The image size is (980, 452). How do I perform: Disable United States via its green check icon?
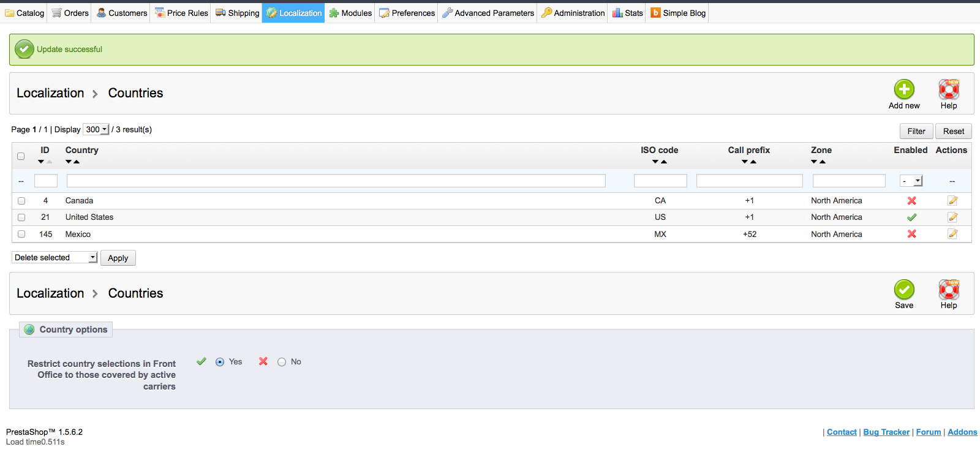[x=912, y=217]
